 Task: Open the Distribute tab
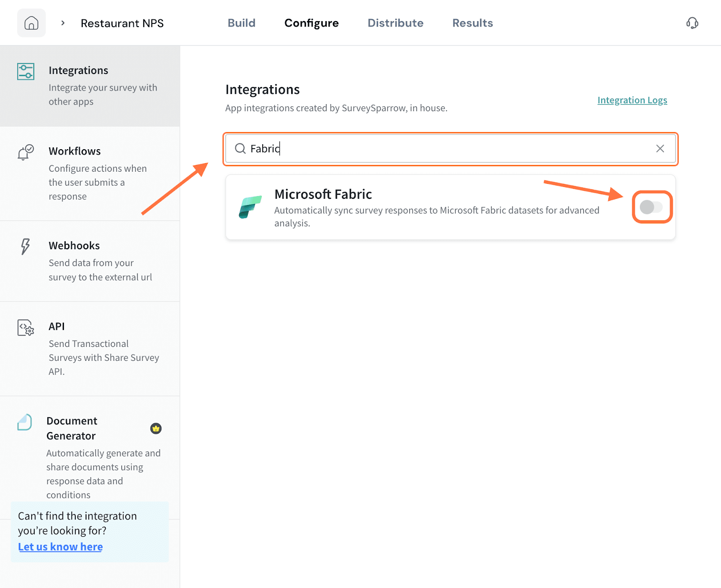(395, 23)
